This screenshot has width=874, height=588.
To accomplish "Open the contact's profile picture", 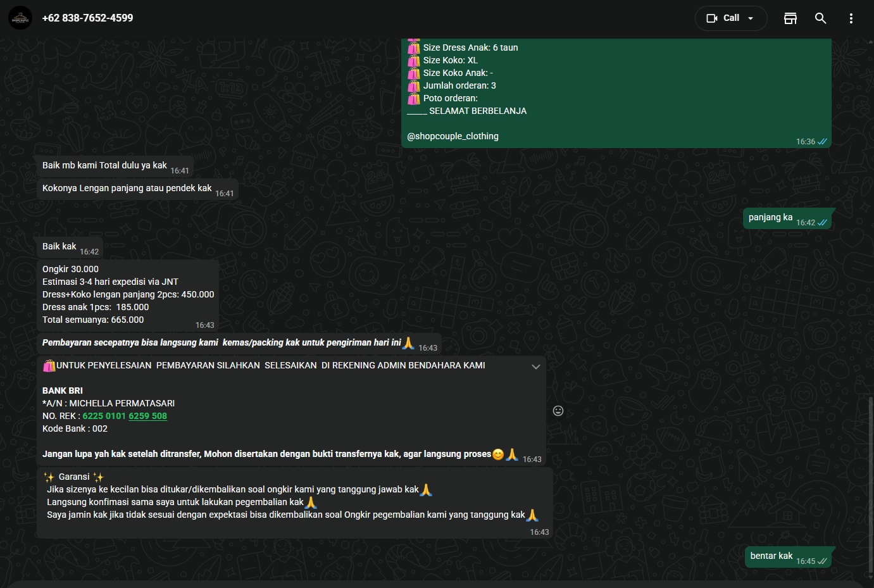I will [x=20, y=18].
